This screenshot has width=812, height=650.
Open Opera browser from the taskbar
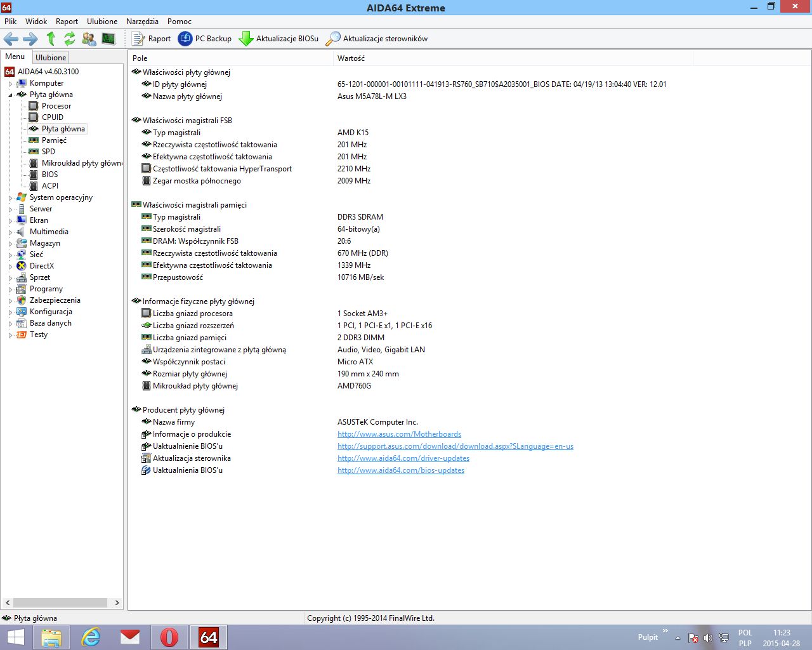[x=169, y=637]
